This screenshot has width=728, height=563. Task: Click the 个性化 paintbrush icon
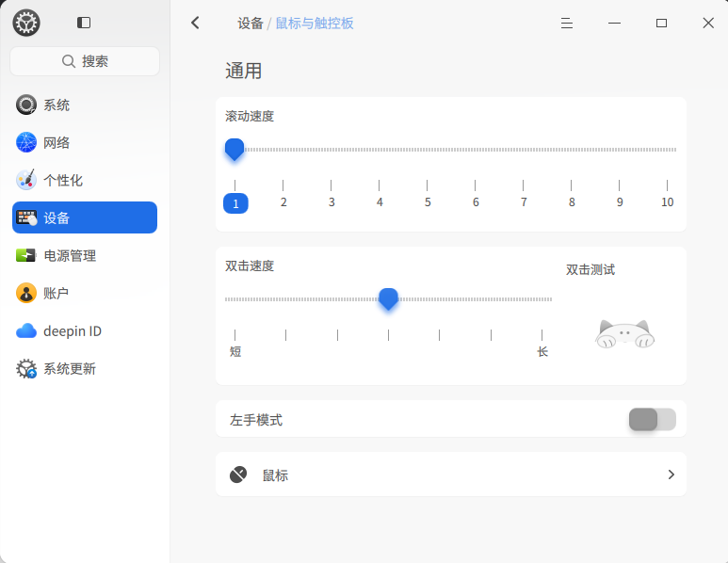[26, 180]
